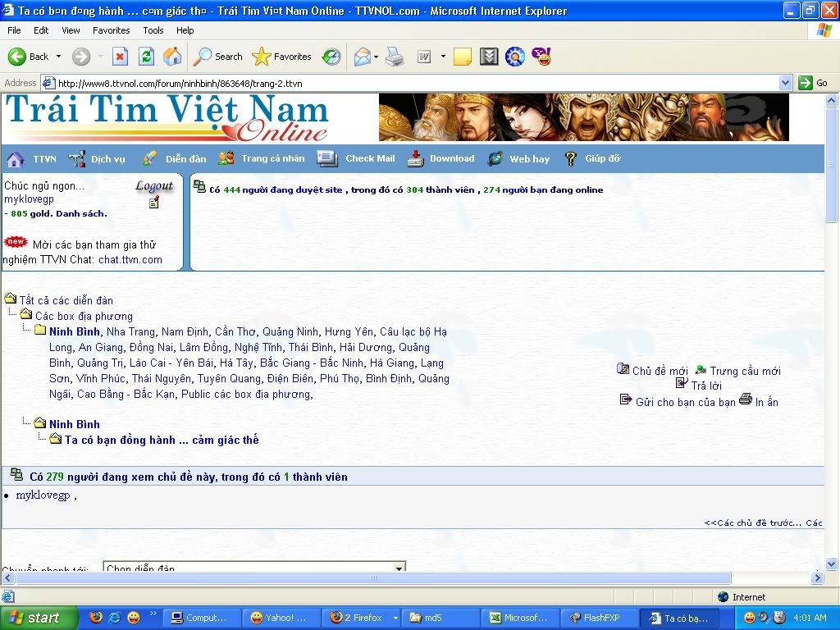The width and height of the screenshot is (840, 630).
Task: Open the View menu
Action: pos(71,30)
